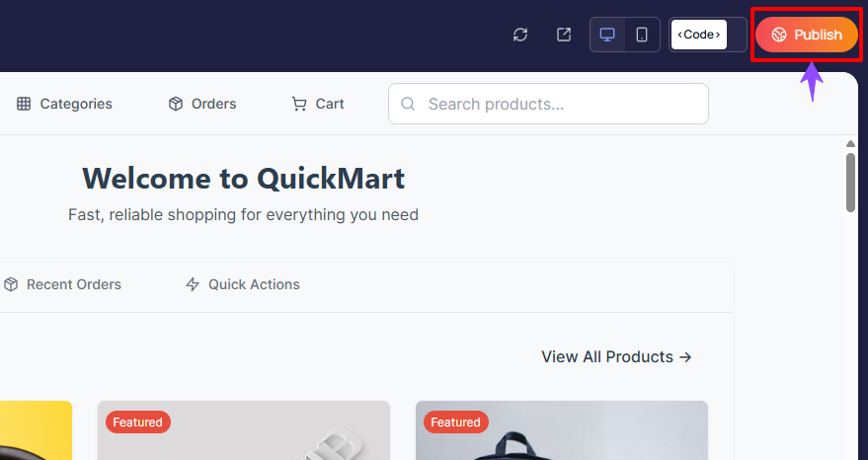The width and height of the screenshot is (868, 460).
Task: Click the Orders box icon
Action: 176,104
